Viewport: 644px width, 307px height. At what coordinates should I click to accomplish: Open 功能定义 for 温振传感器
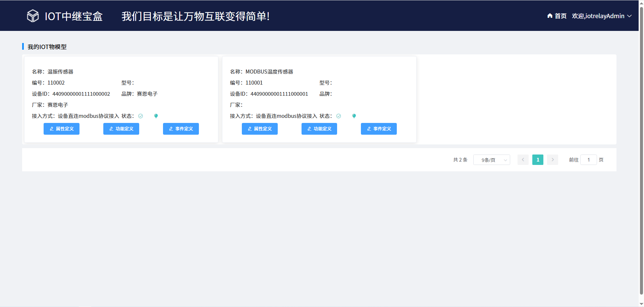click(121, 129)
